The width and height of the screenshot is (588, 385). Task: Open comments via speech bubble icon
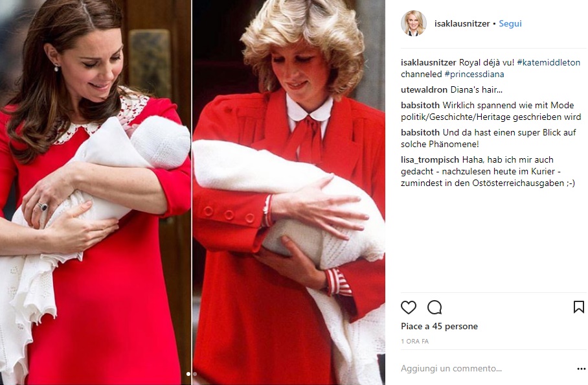pos(435,307)
